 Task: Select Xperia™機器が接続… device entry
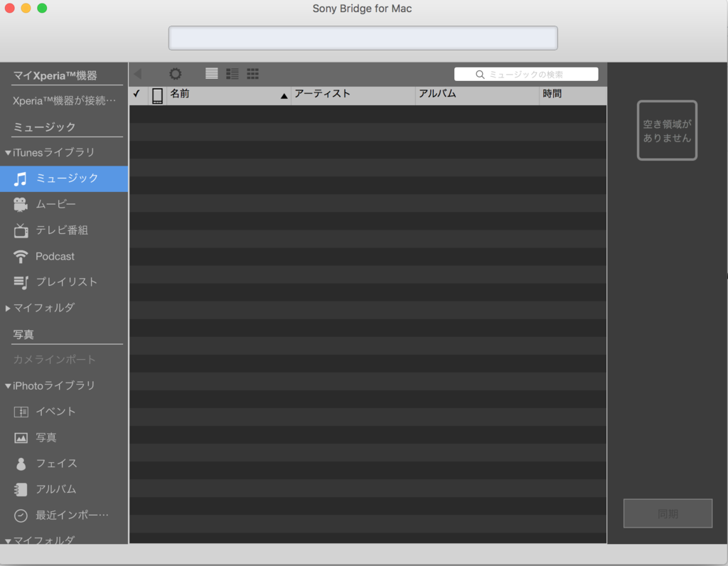[x=64, y=101]
